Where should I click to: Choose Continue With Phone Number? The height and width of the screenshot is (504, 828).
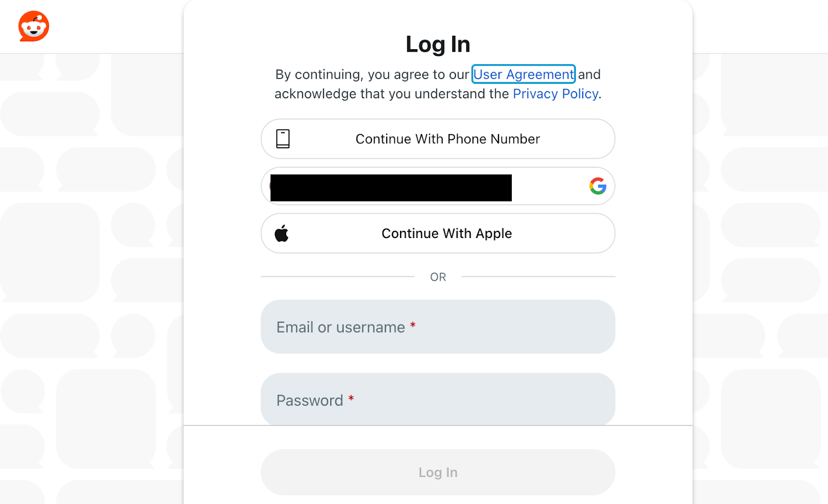point(447,139)
